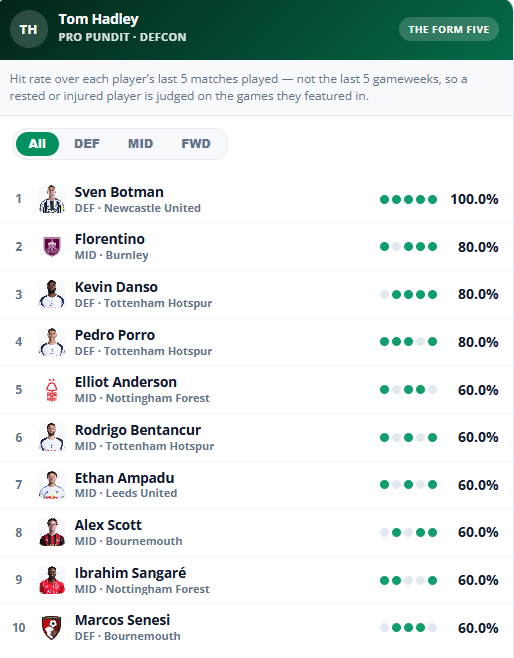The width and height of the screenshot is (514, 658).
Task: Switch to the FWD filter tab
Action: [x=196, y=144]
